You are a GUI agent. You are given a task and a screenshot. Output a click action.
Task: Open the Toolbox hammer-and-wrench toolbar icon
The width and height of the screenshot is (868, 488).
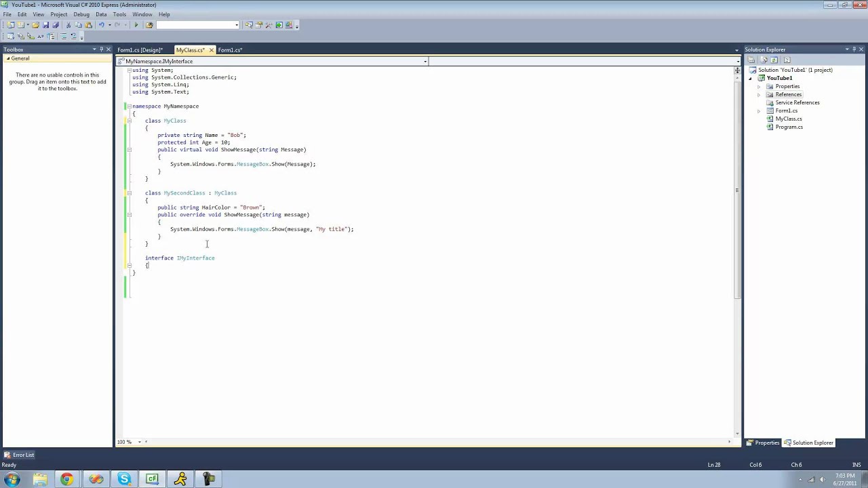[x=269, y=25]
